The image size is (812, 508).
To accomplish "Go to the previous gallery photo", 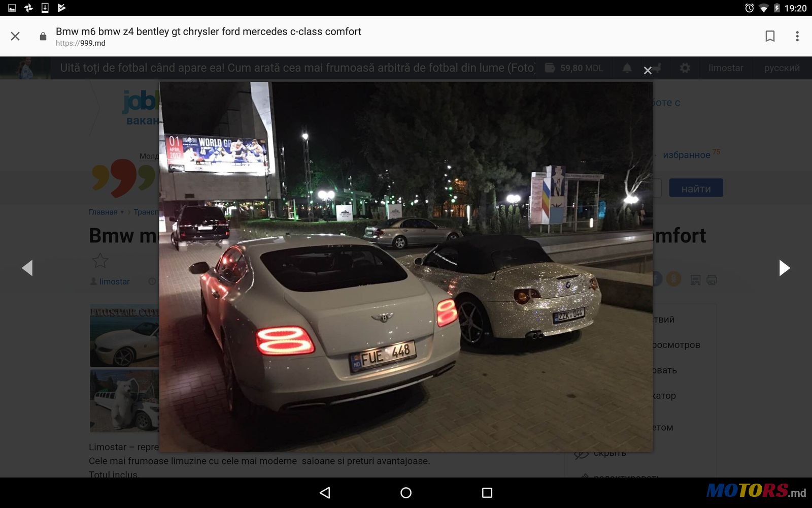I will (x=27, y=268).
